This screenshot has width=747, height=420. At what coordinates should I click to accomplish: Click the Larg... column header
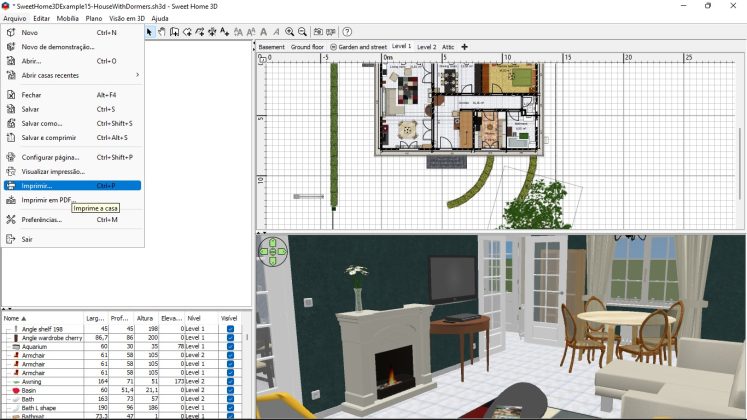[96, 318]
